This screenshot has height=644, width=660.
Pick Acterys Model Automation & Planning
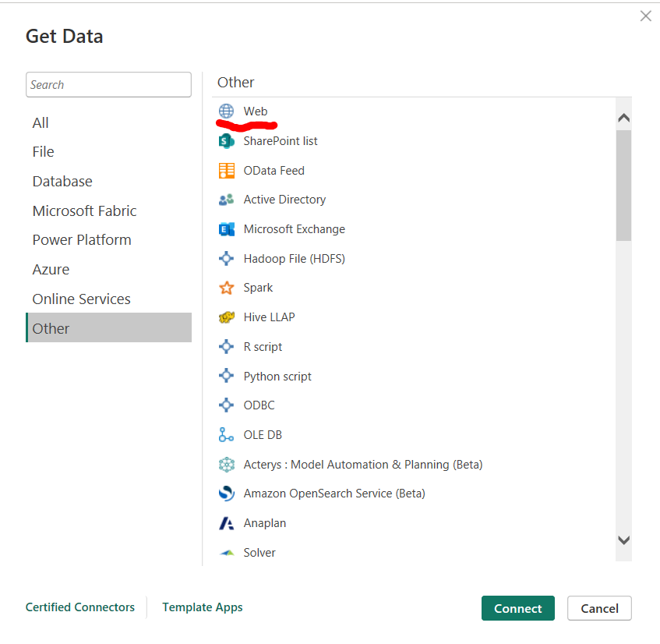pos(363,465)
